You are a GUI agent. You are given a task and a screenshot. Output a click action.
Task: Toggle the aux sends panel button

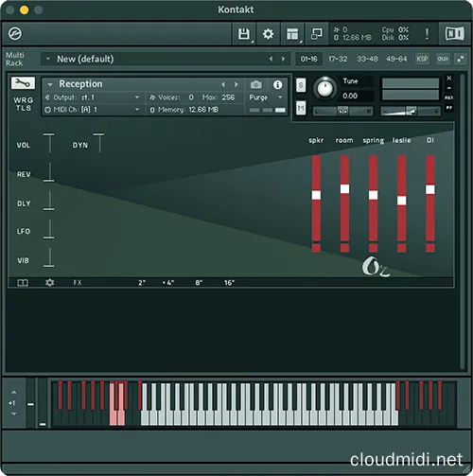click(443, 59)
